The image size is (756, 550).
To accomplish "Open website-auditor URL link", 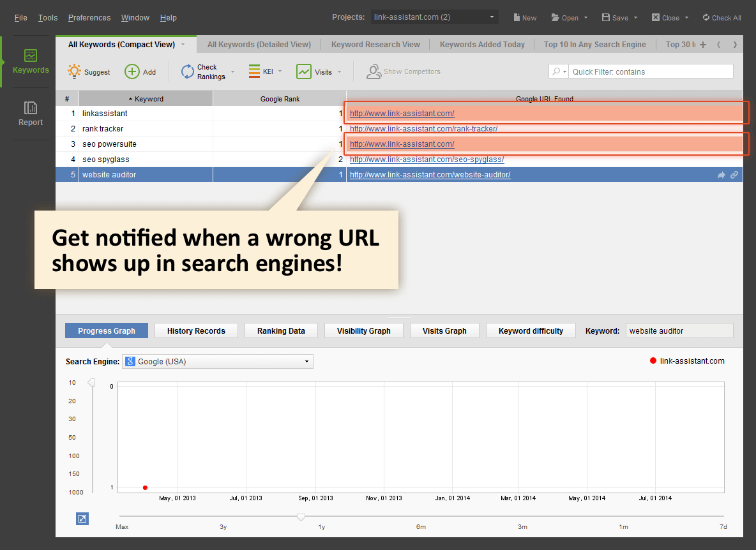I will pyautogui.click(x=430, y=175).
